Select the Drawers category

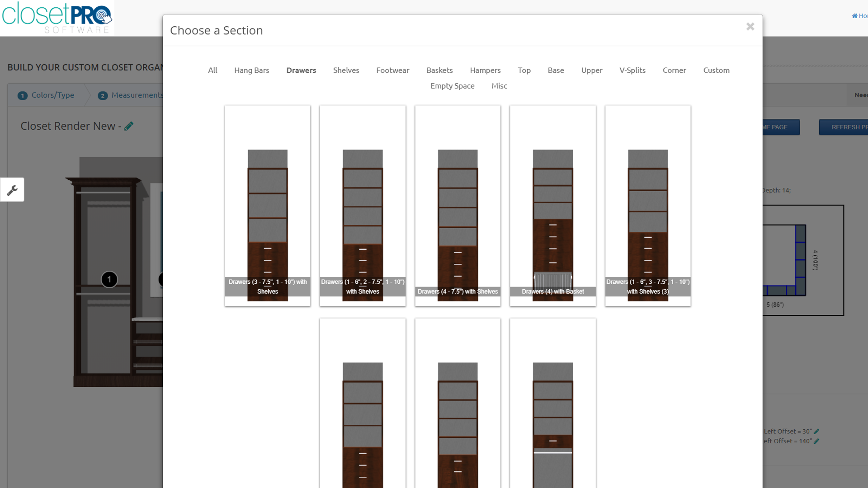(301, 70)
